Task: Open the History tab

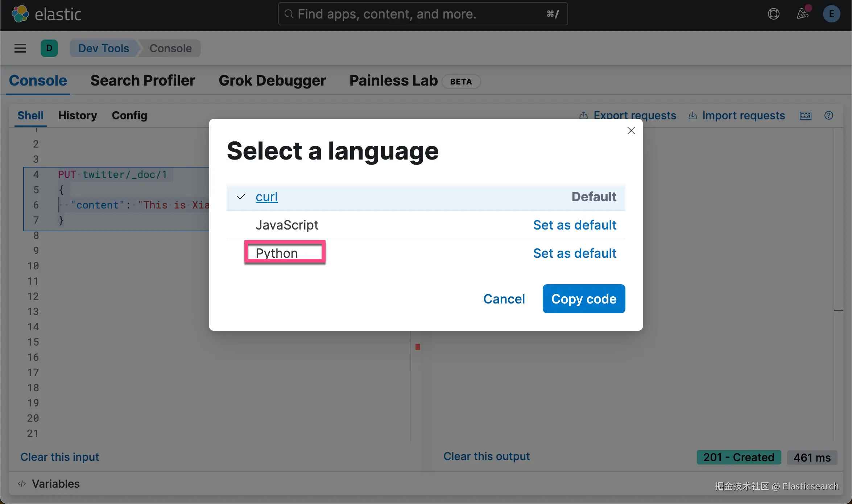Action: coord(77,116)
